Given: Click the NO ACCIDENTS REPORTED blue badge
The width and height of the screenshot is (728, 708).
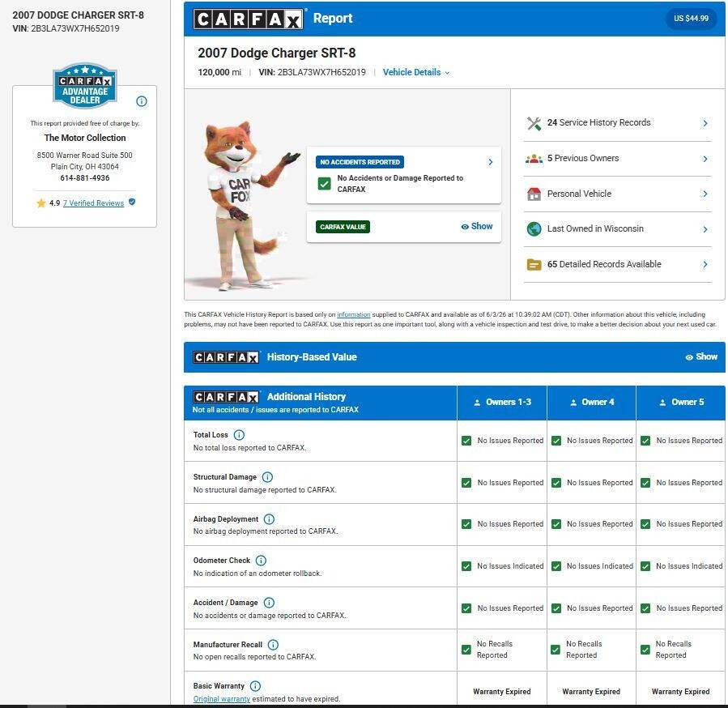Looking at the screenshot, I should [x=360, y=162].
